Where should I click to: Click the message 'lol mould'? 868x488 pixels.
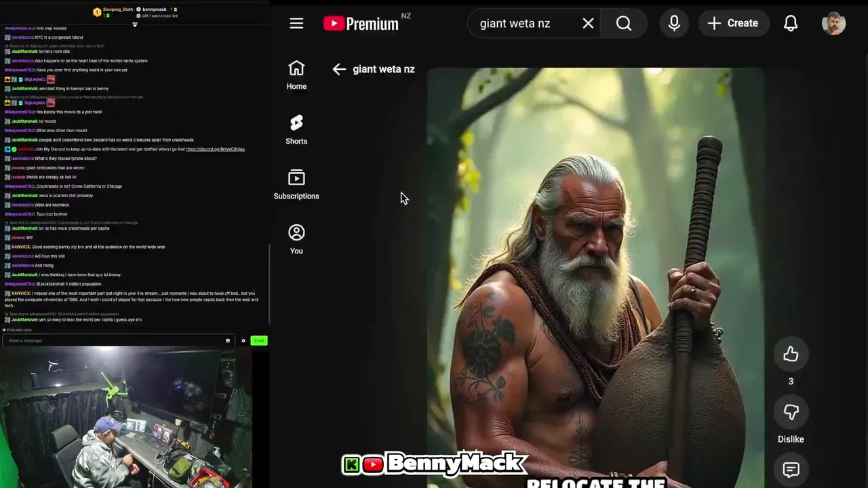click(47, 121)
